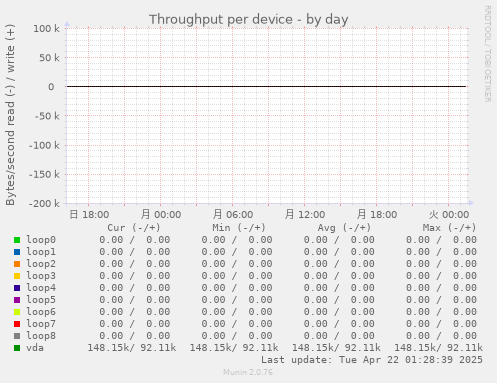Click the loop8 gray legend swatch
Screen dimensions: 497x383
pos(17,336)
